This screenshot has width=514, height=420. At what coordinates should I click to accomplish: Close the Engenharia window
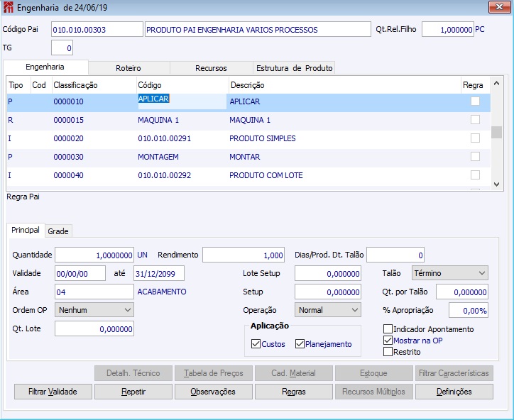[x=500, y=7]
